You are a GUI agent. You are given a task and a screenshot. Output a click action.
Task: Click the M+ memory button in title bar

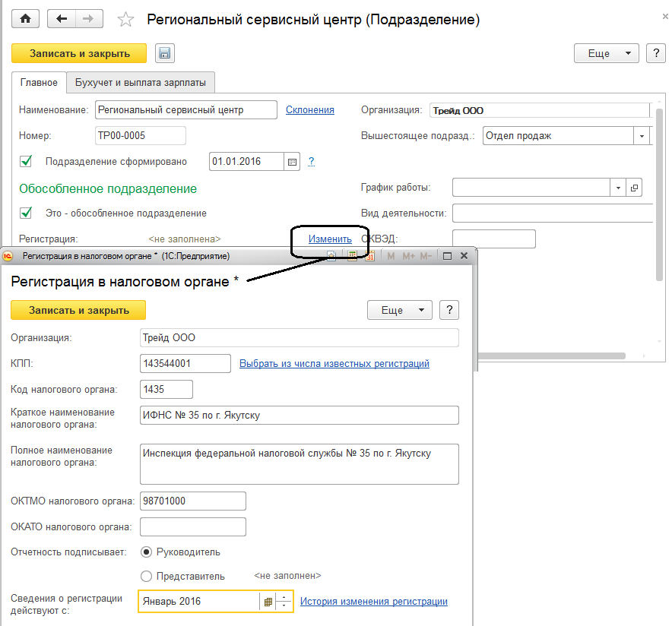pos(408,256)
